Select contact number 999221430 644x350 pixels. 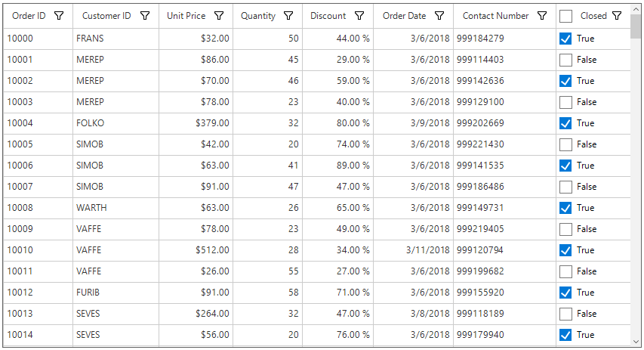(505, 145)
